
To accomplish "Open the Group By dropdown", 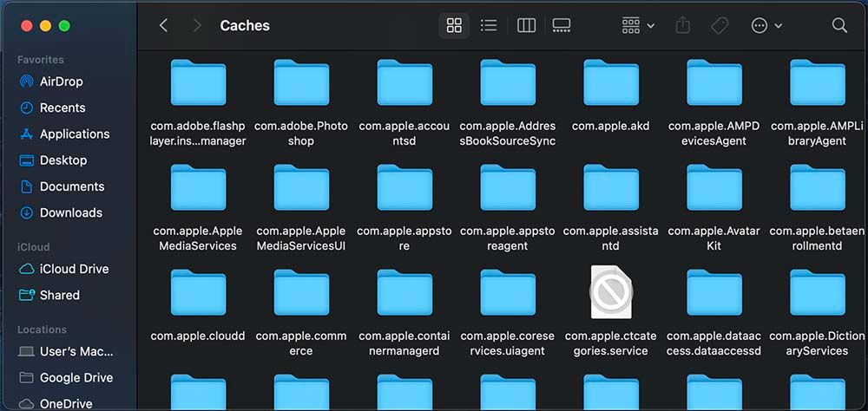I will pyautogui.click(x=638, y=25).
